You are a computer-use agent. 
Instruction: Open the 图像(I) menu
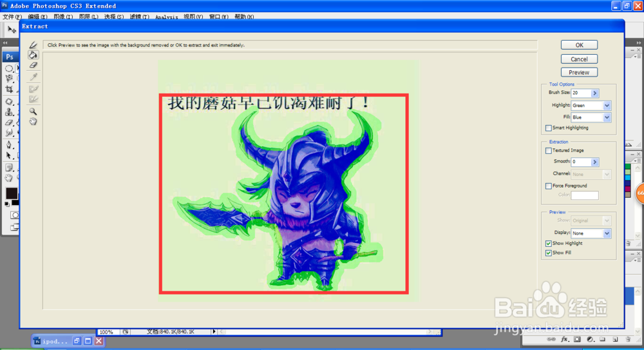[x=63, y=17]
